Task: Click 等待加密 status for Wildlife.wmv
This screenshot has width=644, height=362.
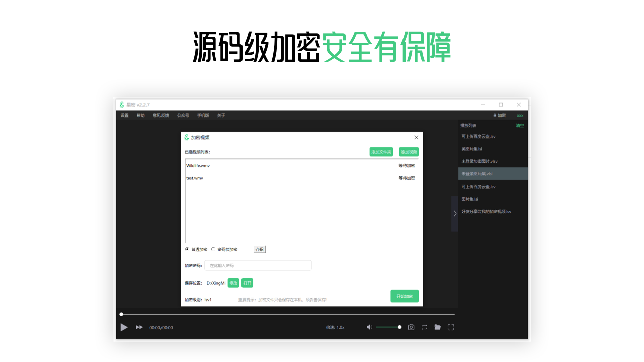Action: point(407,165)
